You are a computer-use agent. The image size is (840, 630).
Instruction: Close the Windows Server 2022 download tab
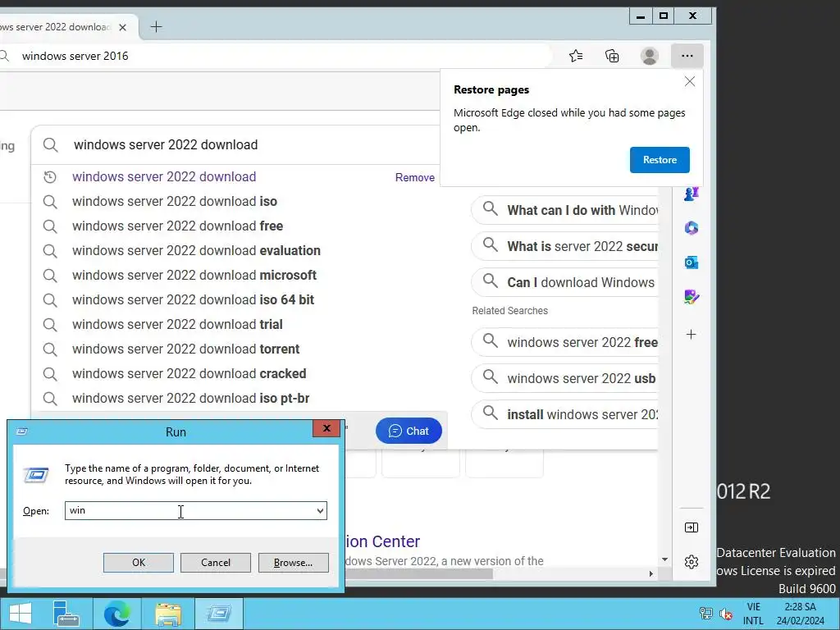pyautogui.click(x=123, y=27)
